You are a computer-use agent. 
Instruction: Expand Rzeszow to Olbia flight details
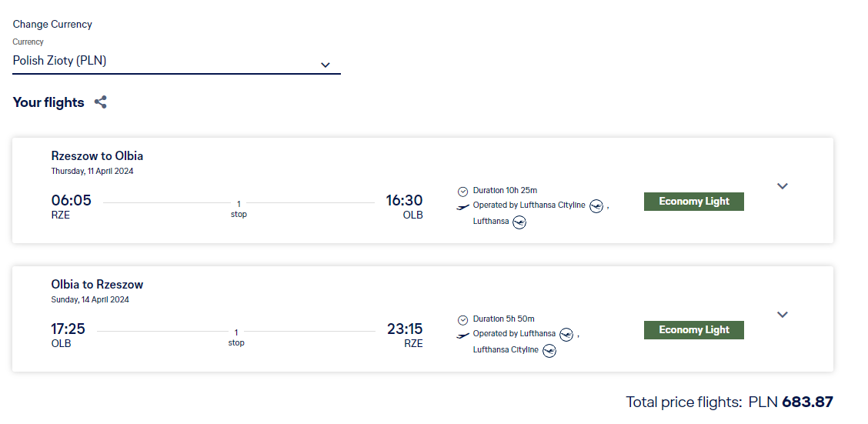pos(783,186)
